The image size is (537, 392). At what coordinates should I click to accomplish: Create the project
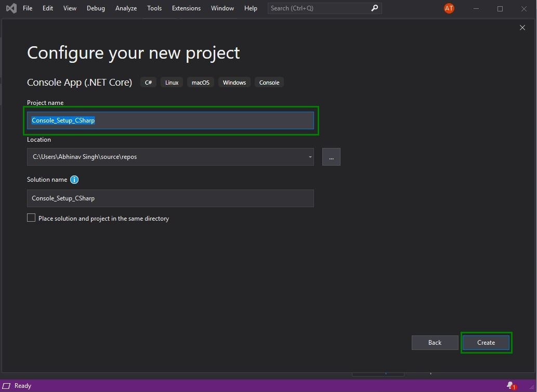point(486,342)
